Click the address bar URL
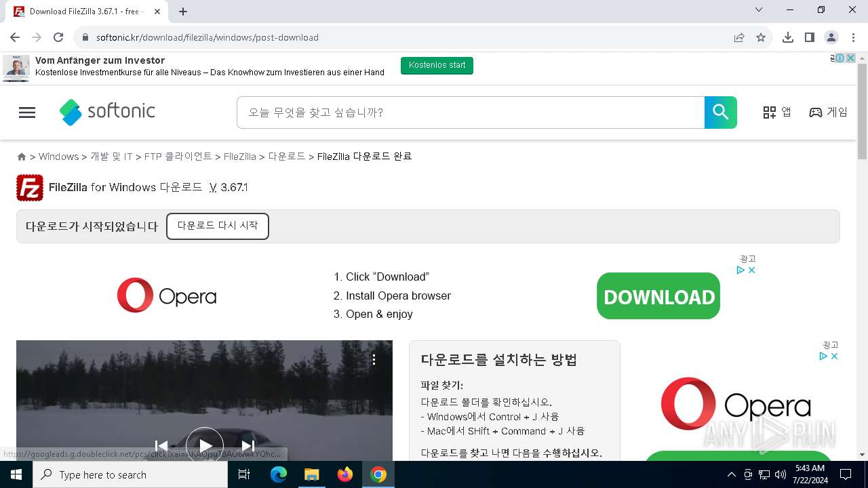 (x=208, y=37)
